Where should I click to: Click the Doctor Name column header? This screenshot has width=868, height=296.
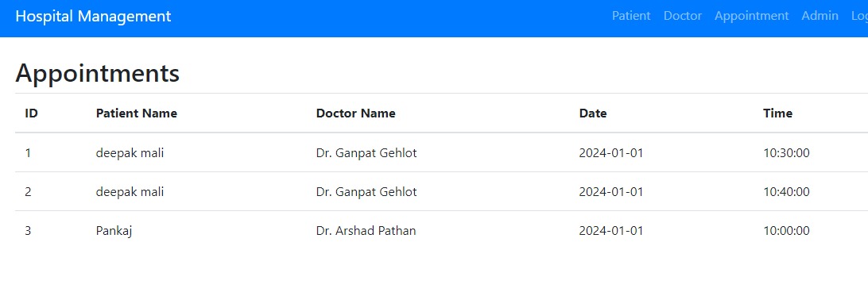tap(355, 113)
